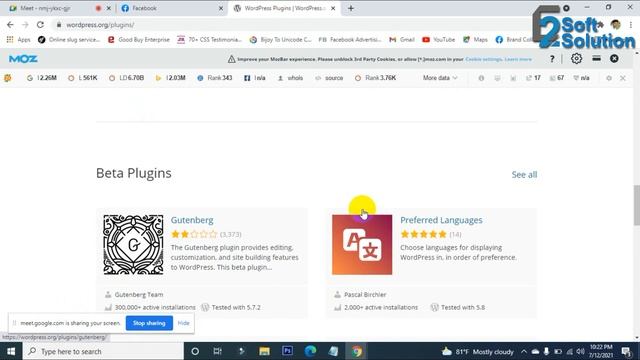
Task: Click the MOZ logo in MozBar
Action: [x=23, y=59]
